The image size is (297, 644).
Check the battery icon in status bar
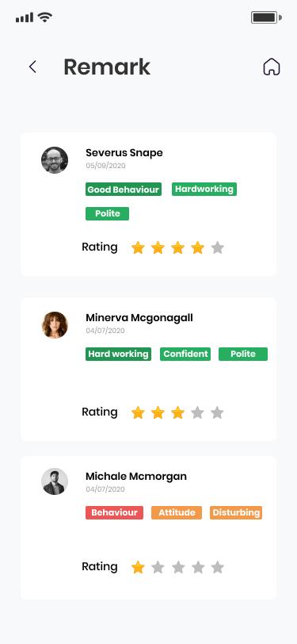[266, 17]
